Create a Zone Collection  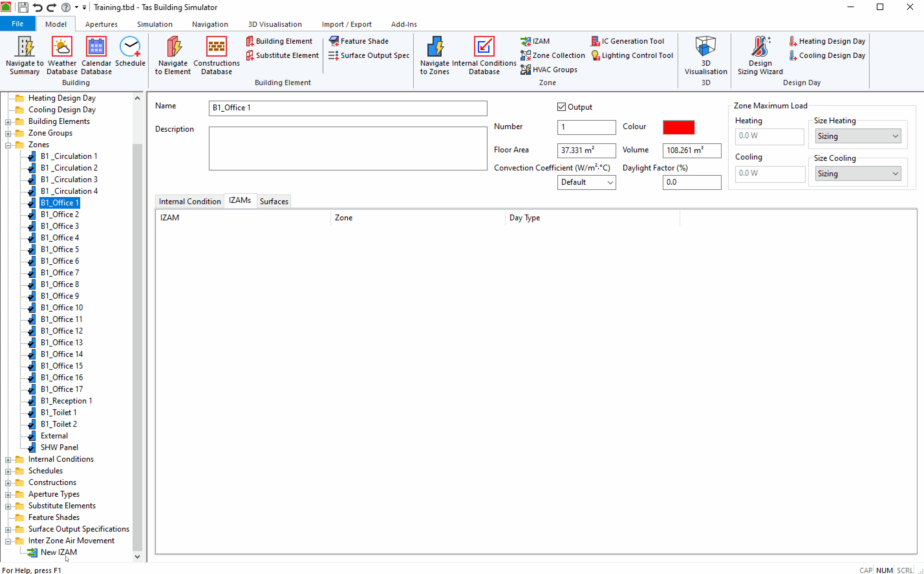click(x=553, y=55)
